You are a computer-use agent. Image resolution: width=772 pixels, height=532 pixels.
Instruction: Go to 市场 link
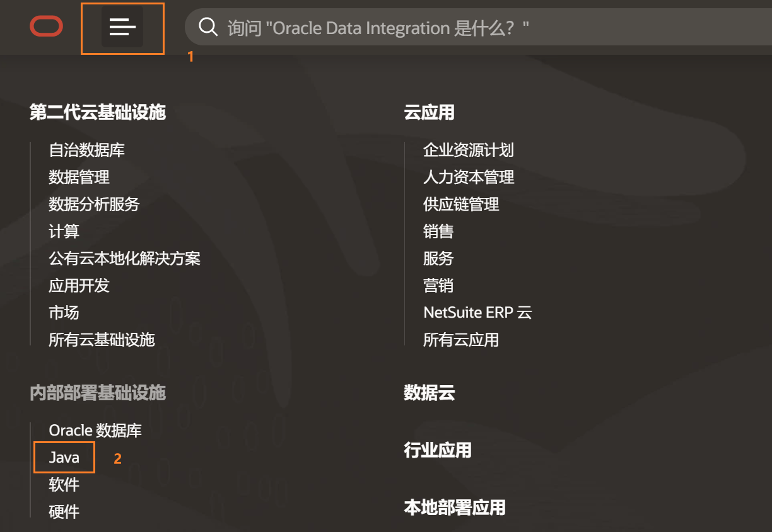(64, 313)
